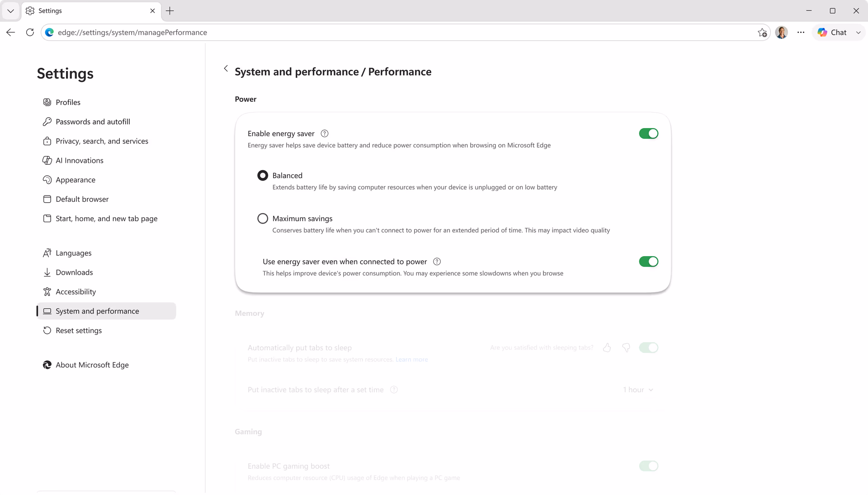Screen dimensions: 868x495
Task: Open the tab search dropdown arrow
Action: pyautogui.click(x=10, y=11)
